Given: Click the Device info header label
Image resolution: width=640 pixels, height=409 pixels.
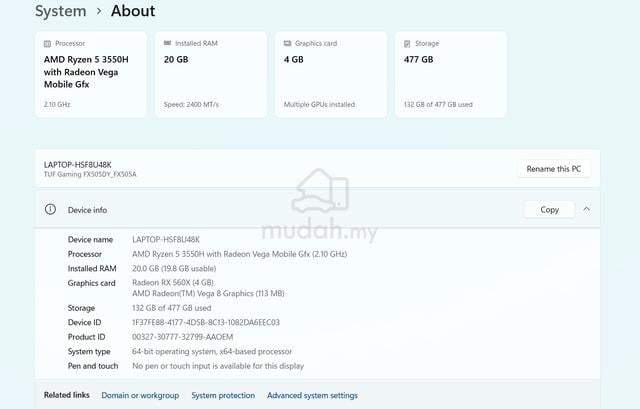Looking at the screenshot, I should 87,210.
